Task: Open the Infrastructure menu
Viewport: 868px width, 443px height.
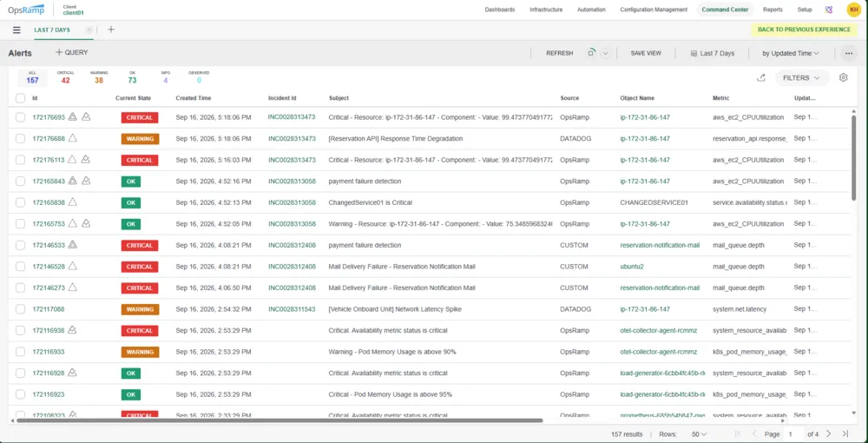Action: pyautogui.click(x=546, y=10)
